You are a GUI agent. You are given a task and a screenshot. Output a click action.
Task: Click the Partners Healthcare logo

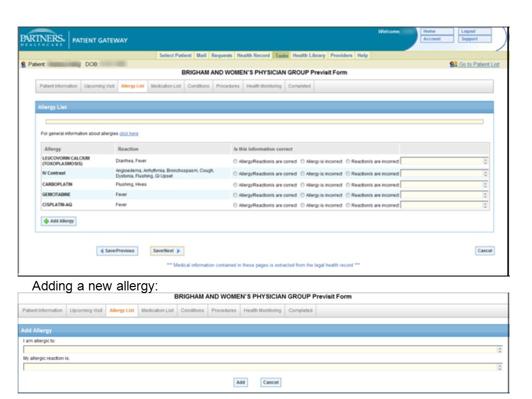click(42, 39)
